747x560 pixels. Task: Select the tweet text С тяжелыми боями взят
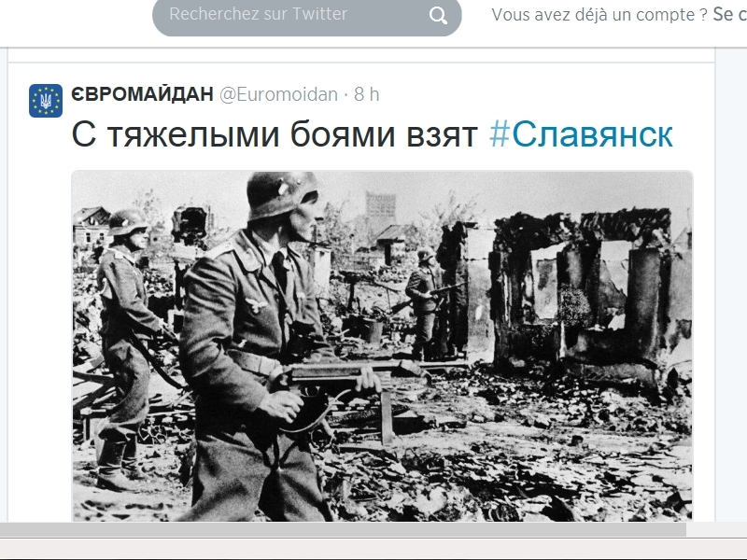tap(275, 134)
